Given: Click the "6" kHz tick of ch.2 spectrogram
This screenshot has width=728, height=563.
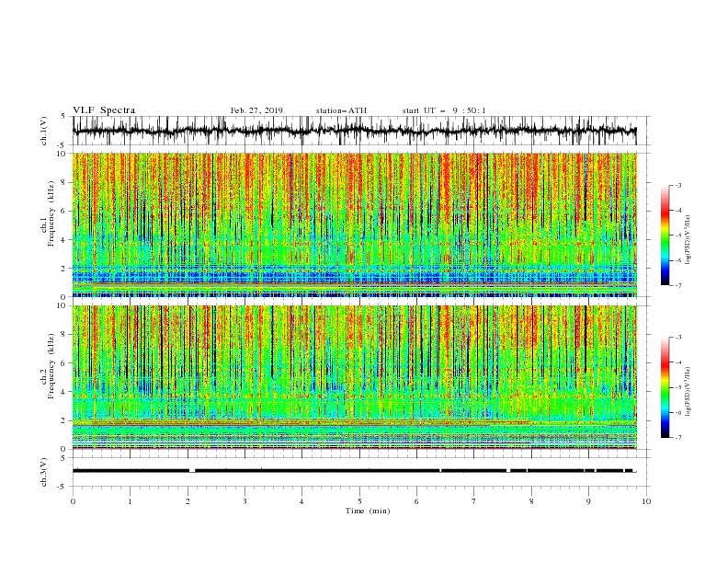Looking at the screenshot, I should (63, 362).
